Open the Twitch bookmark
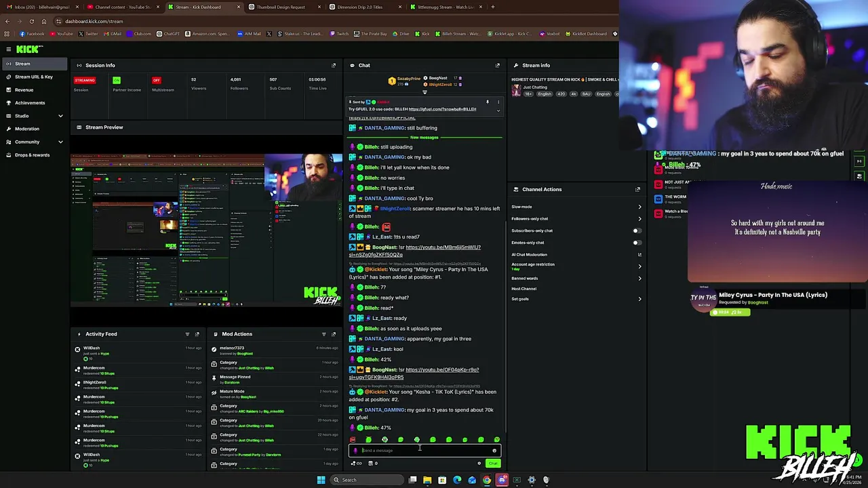 click(x=340, y=34)
